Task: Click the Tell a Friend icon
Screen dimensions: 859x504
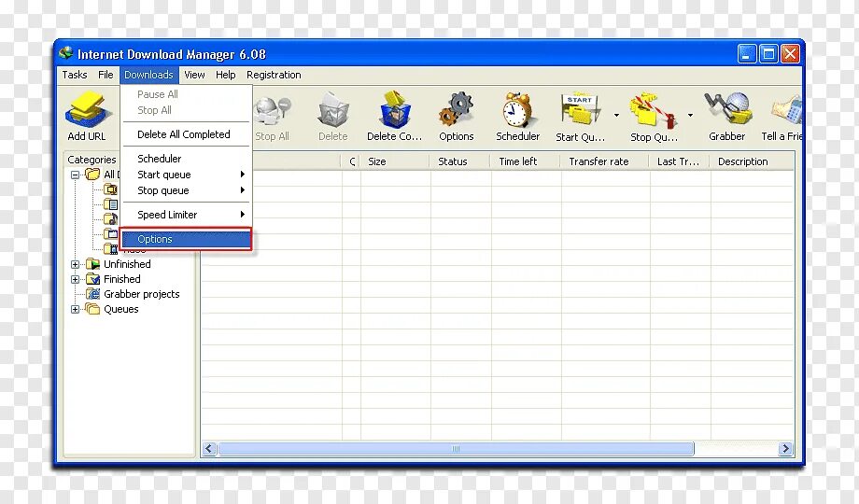Action: pyautogui.click(x=787, y=109)
